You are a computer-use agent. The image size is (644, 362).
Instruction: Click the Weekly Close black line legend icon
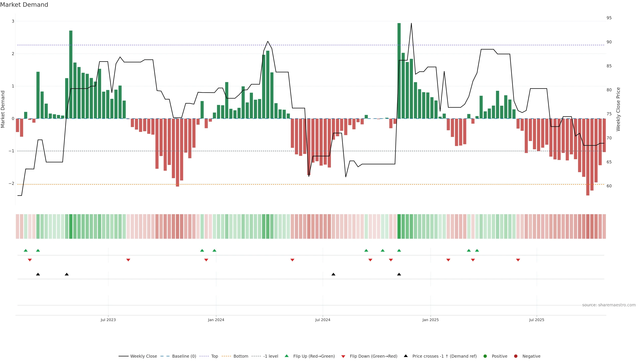click(x=123, y=356)
